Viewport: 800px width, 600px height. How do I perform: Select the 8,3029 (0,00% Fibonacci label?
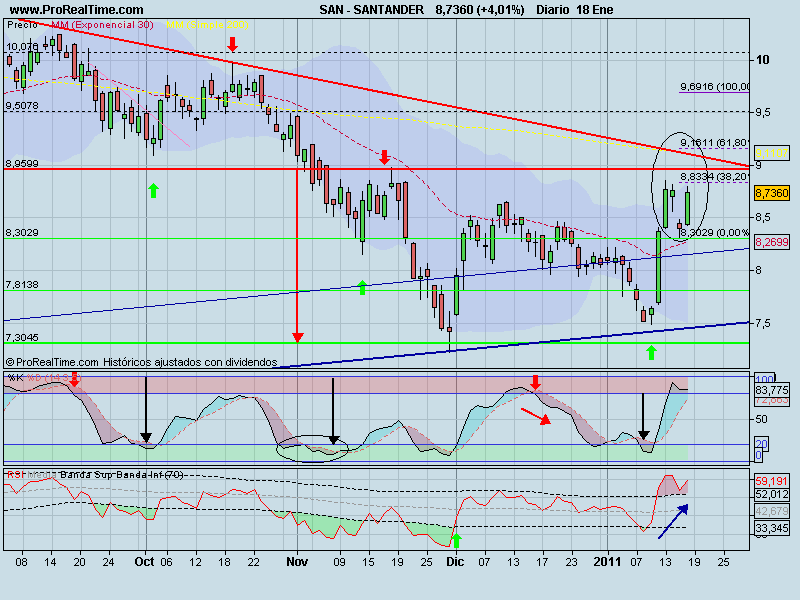click(x=714, y=233)
